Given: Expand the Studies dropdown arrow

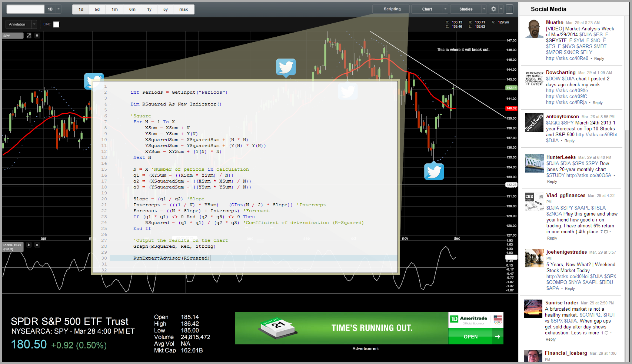Looking at the screenshot, I should [x=484, y=9].
